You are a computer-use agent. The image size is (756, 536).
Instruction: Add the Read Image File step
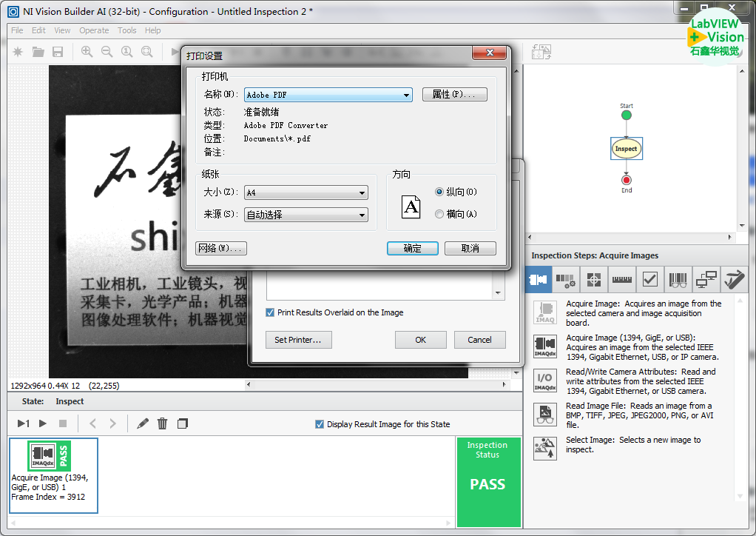(x=545, y=415)
